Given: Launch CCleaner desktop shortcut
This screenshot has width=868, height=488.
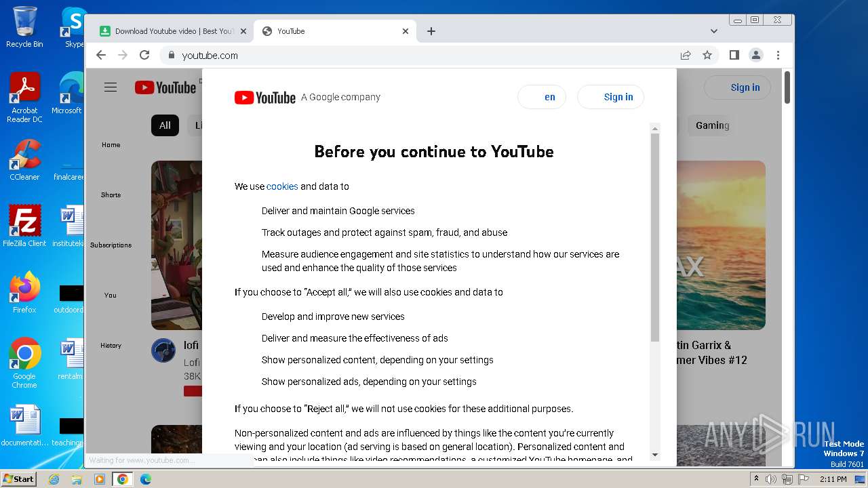Looking at the screenshot, I should 24,160.
